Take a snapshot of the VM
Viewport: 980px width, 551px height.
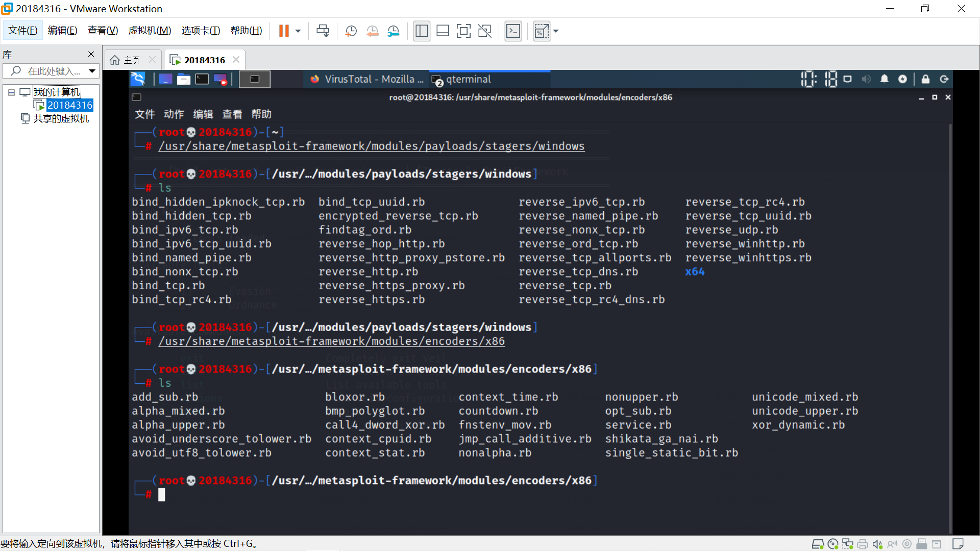click(351, 31)
